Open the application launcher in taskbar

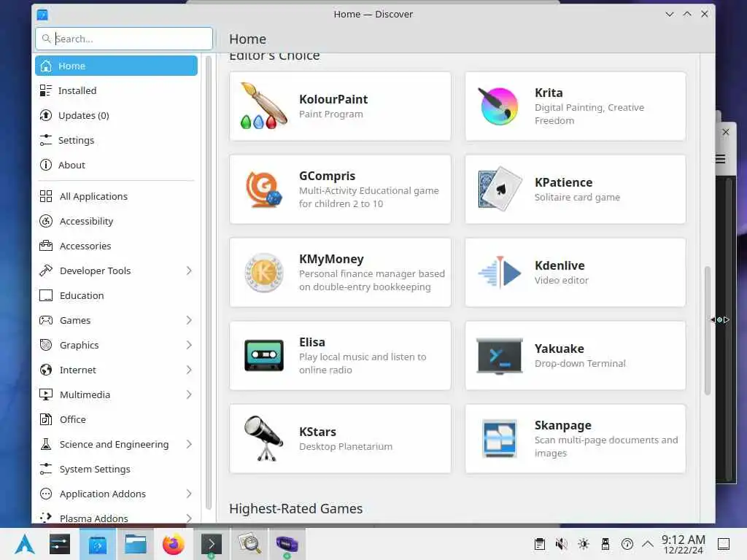[24, 544]
